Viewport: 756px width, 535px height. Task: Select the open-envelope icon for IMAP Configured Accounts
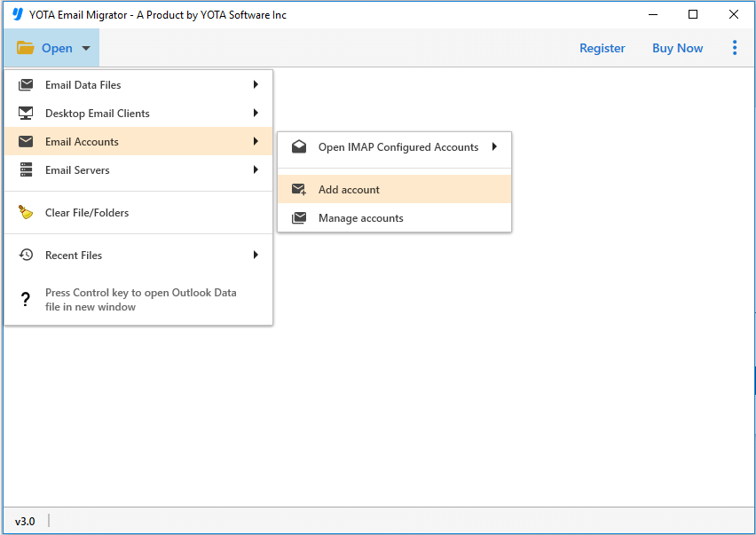(x=299, y=146)
